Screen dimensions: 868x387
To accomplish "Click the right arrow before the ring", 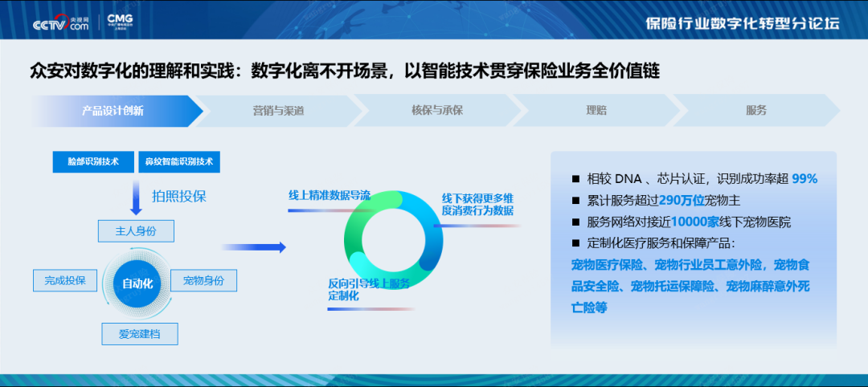I will pyautogui.click(x=253, y=247).
